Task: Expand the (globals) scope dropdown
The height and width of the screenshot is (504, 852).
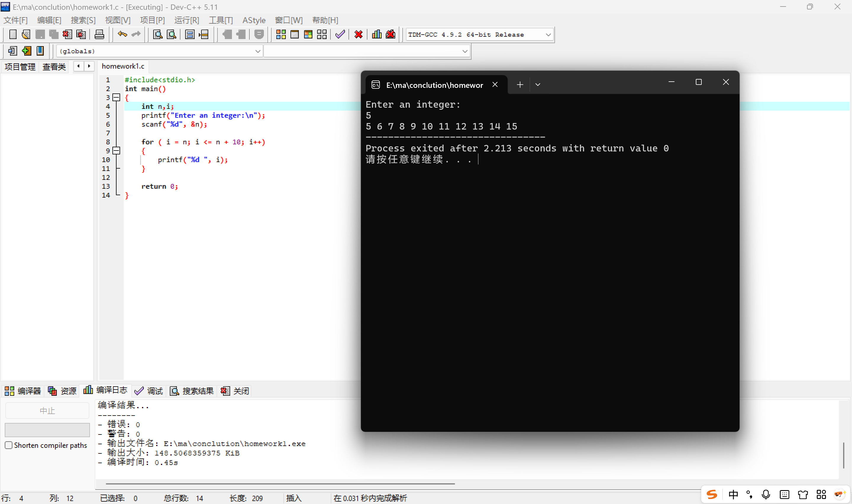Action: (x=257, y=51)
